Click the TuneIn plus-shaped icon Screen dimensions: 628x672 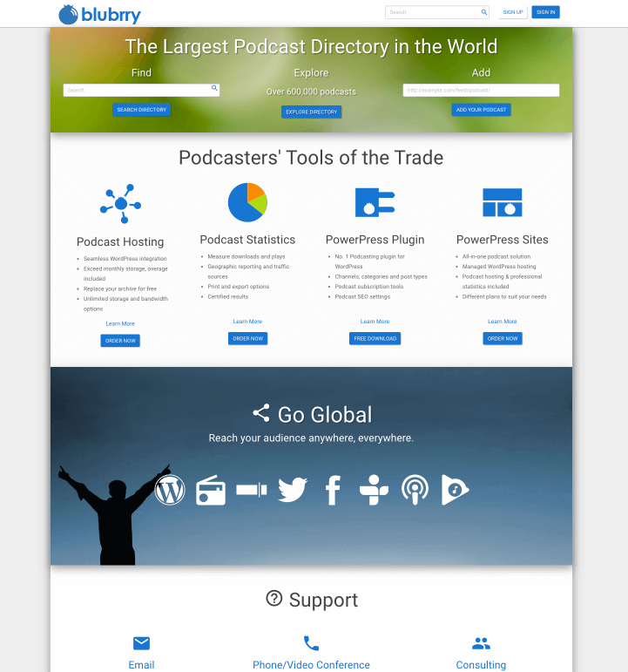pyautogui.click(x=374, y=490)
